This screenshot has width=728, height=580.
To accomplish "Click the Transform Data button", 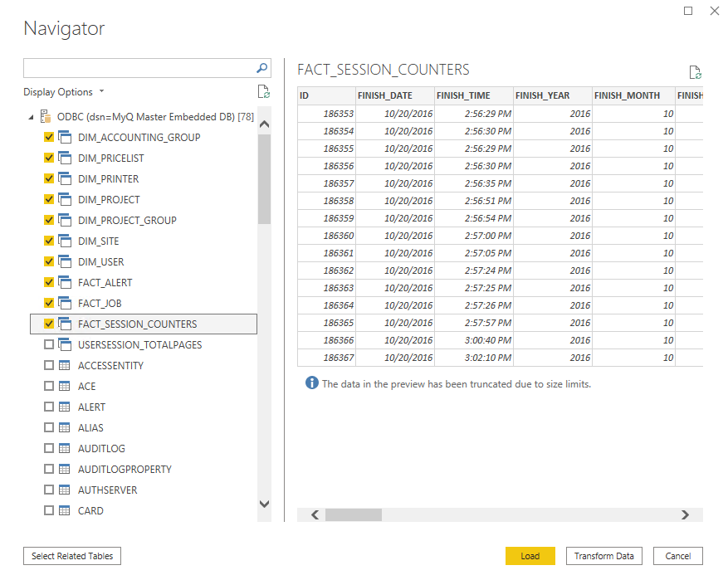I will pos(604,556).
